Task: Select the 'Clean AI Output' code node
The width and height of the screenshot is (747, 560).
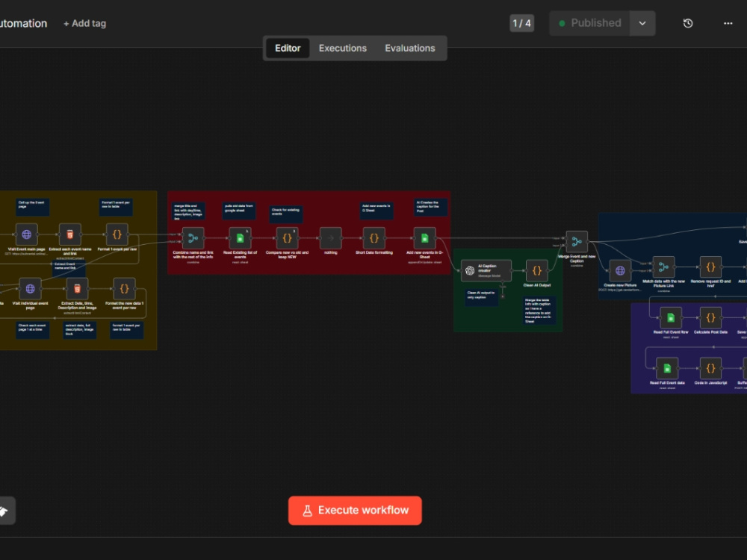Action: 537,270
